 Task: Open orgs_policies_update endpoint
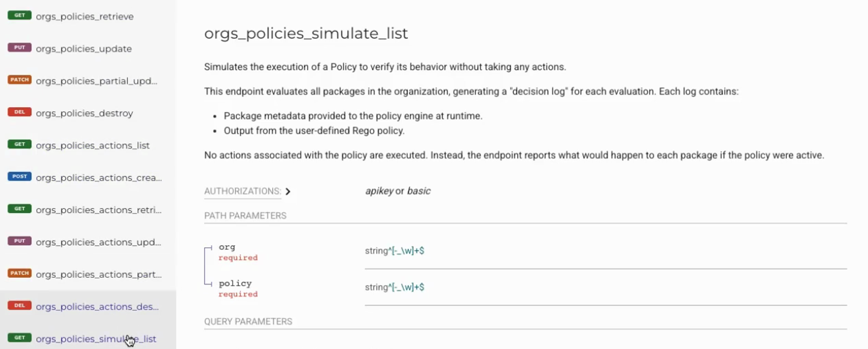84,49
